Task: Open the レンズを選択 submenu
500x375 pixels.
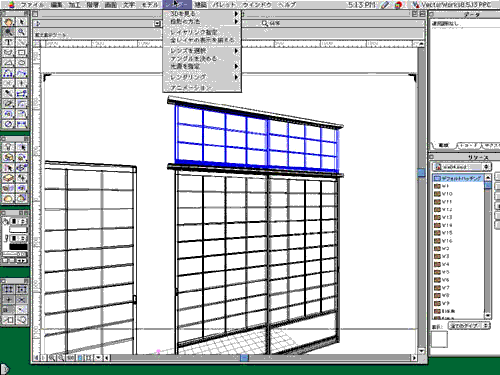Action: point(202,51)
